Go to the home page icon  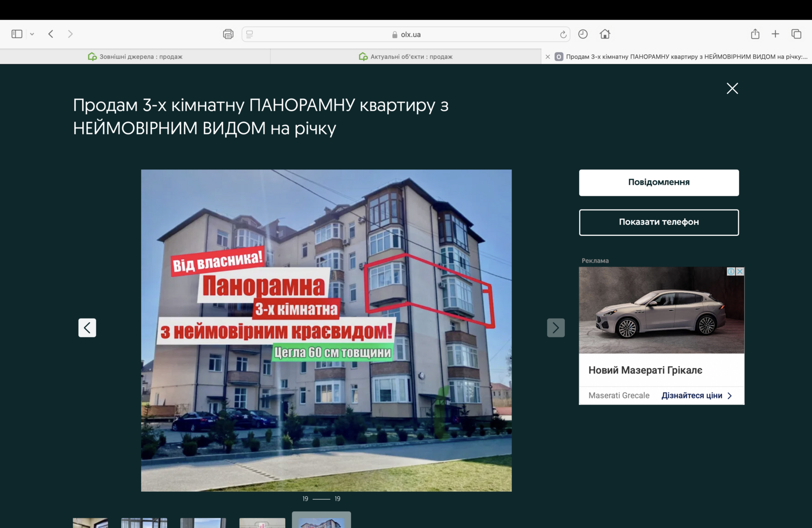(x=604, y=34)
